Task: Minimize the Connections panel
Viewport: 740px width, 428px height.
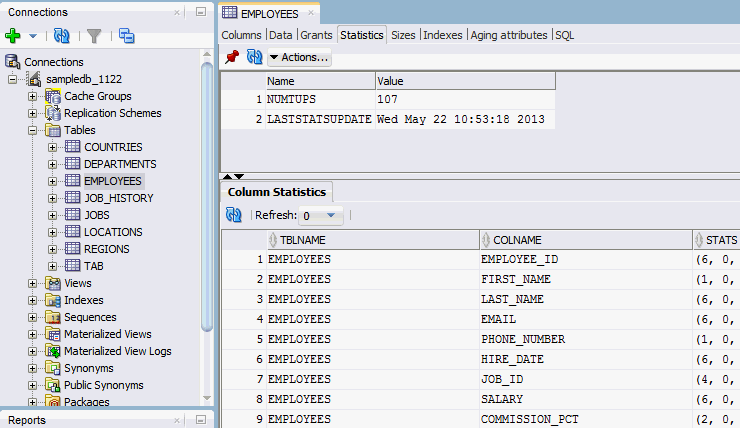Action: tap(201, 12)
